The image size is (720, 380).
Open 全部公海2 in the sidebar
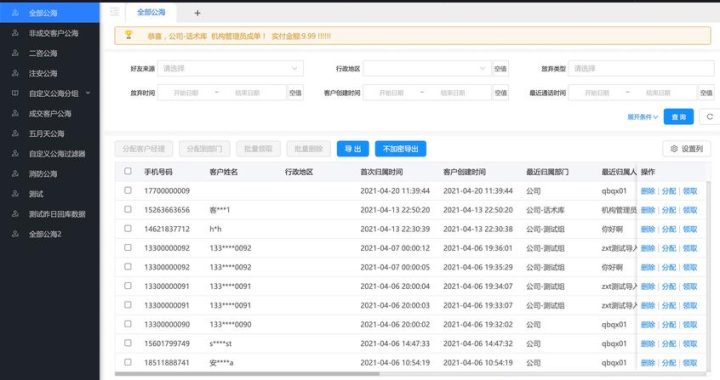click(x=50, y=234)
